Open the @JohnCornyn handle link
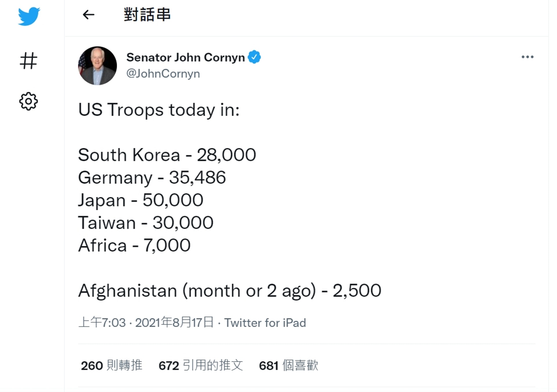557x392 pixels. pyautogui.click(x=163, y=74)
